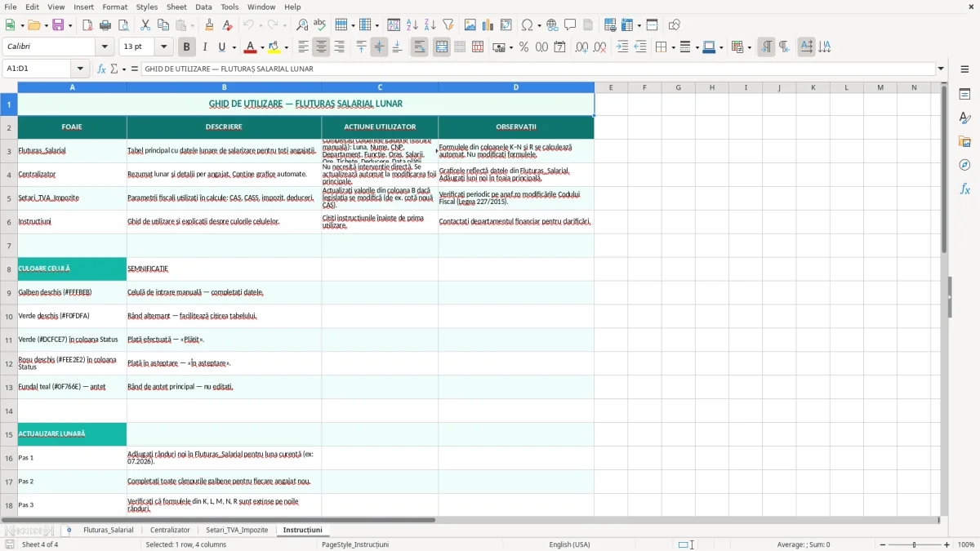Open the Sheet menu
Image resolution: width=980 pixels, height=551 pixels.
(176, 7)
